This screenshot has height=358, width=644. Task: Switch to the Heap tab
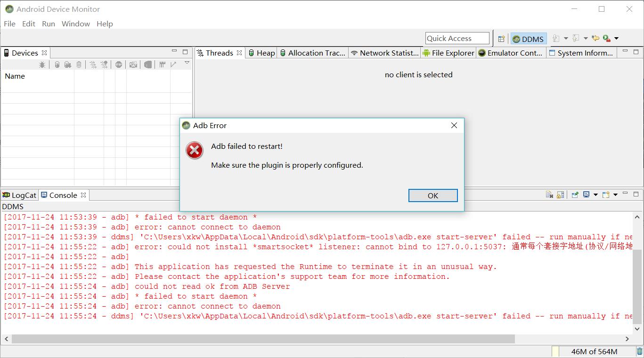262,53
